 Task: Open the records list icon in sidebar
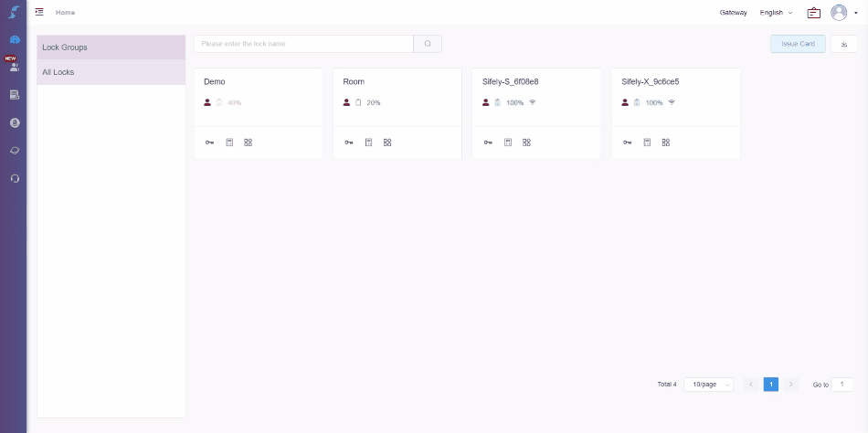click(x=15, y=95)
